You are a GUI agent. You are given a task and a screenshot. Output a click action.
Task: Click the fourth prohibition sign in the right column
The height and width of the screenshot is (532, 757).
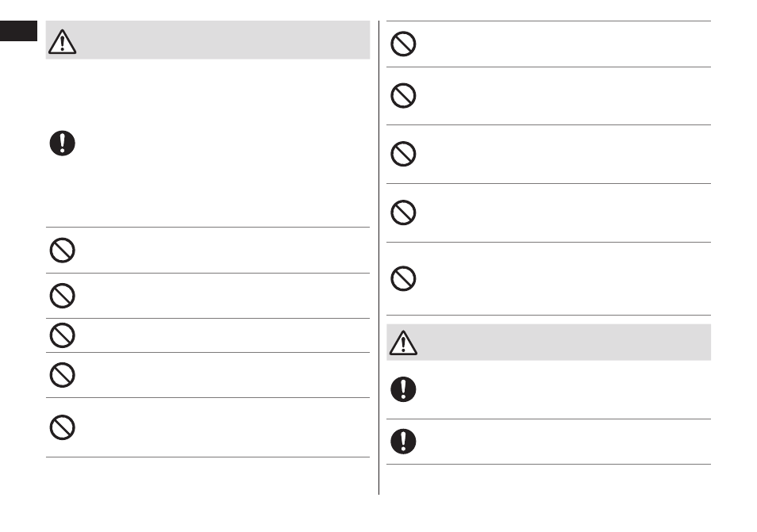click(x=403, y=212)
